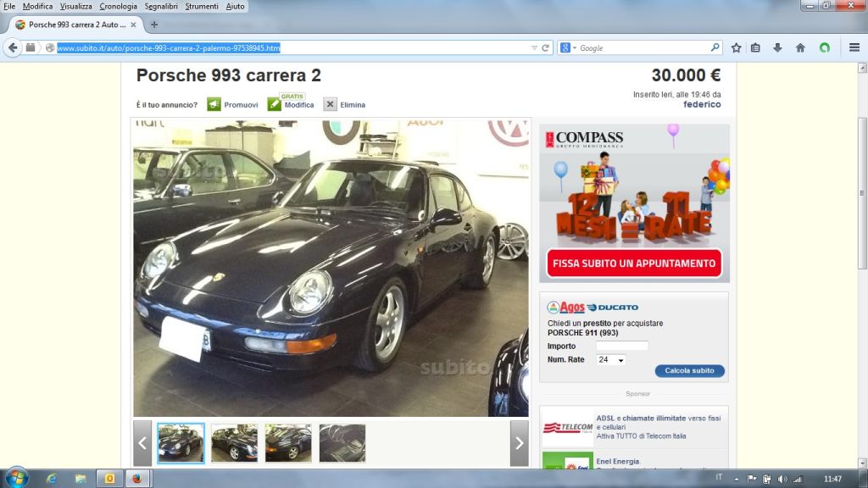Click the green circular toolbar icon
The width and height of the screenshot is (868, 488).
(x=825, y=48)
